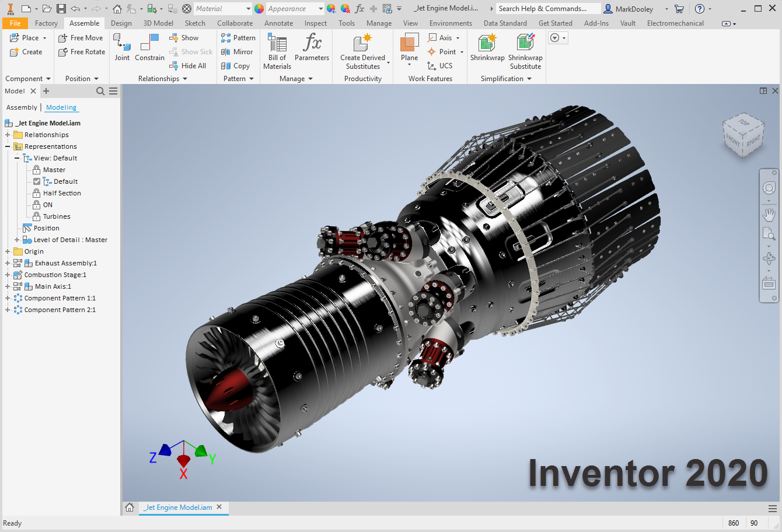
Task: Toggle the Hide All relationships option
Action: (188, 65)
